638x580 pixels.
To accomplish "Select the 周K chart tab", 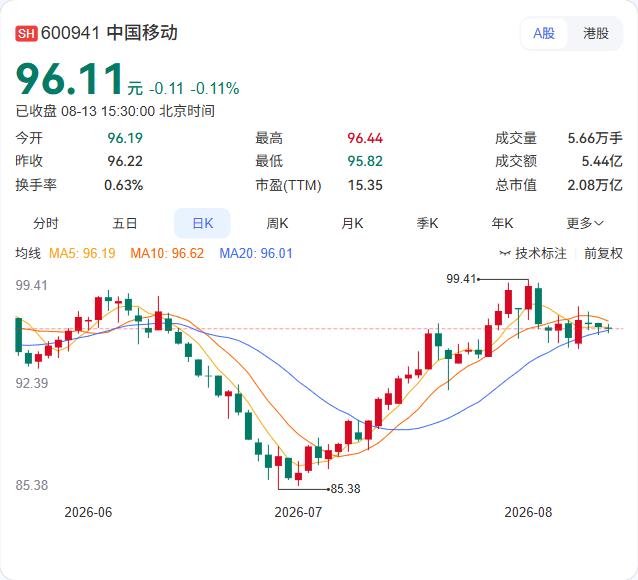I will pyautogui.click(x=277, y=223).
